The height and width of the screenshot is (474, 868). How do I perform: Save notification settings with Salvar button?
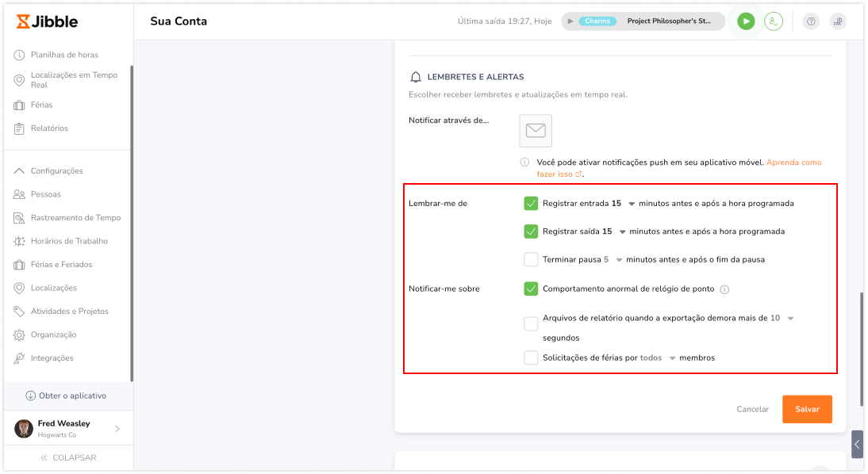tap(807, 409)
